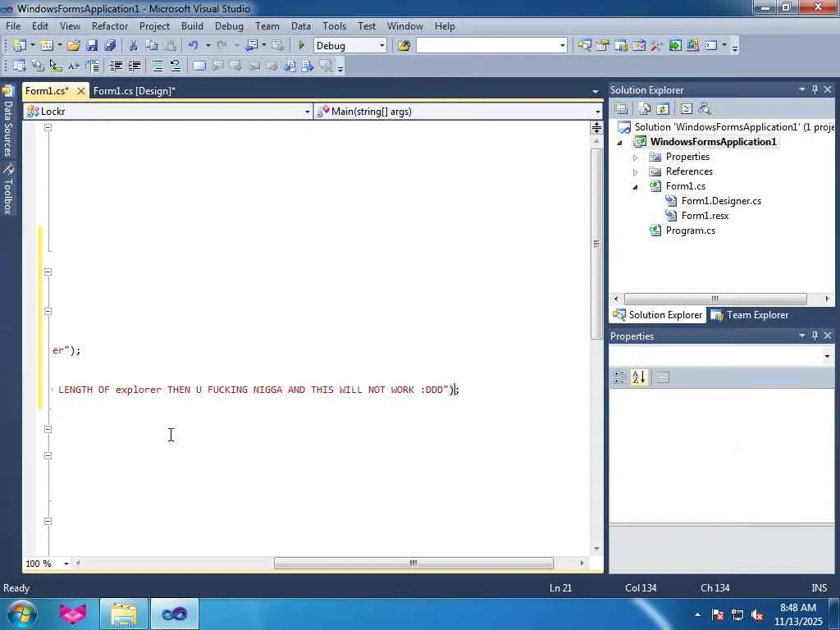Image resolution: width=840 pixels, height=630 pixels.
Task: Click inside the find text combo field
Action: [x=487, y=46]
